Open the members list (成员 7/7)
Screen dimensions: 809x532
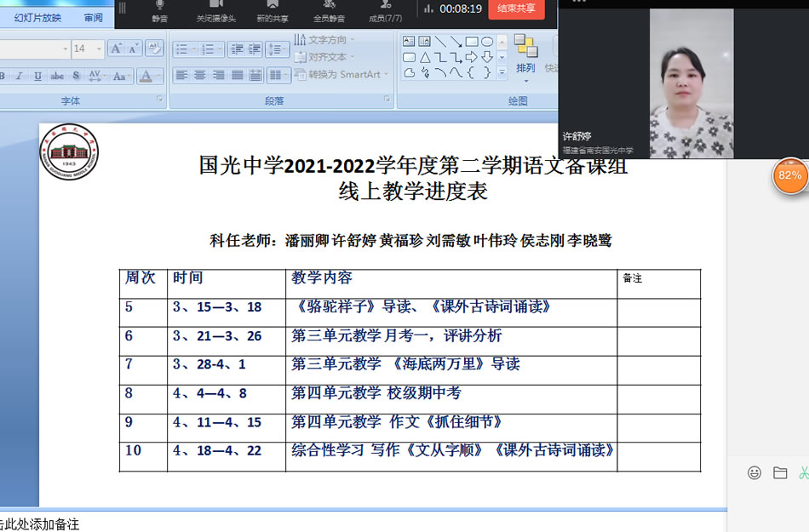point(385,11)
